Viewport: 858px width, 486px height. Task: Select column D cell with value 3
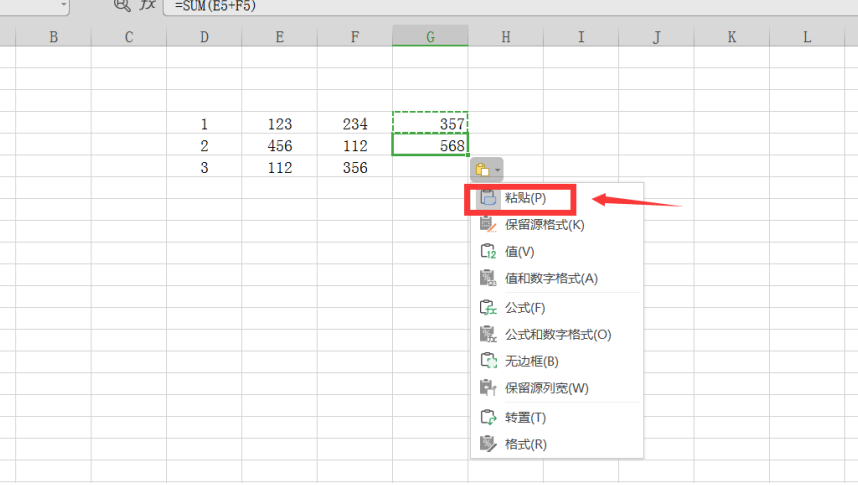coord(204,167)
